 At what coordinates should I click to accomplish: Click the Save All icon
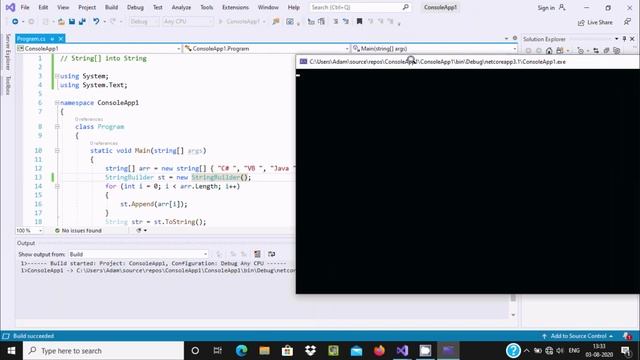coord(82,22)
